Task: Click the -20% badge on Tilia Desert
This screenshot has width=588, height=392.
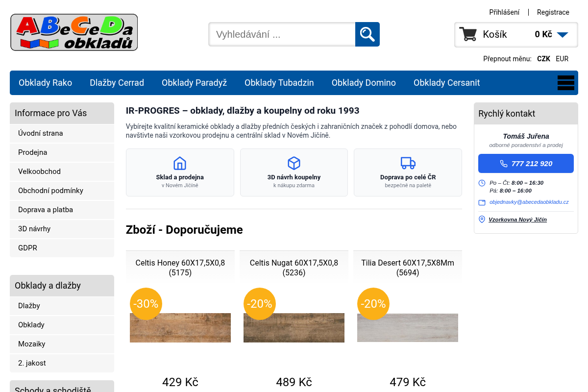Action: 373,304
